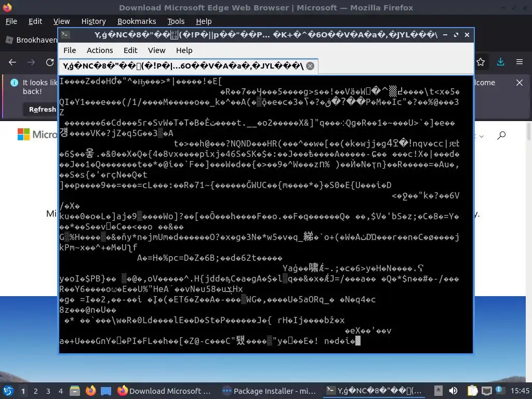The height and width of the screenshot is (399, 532).
Task: Open Firefox Bookmarks menu
Action: 137,21
